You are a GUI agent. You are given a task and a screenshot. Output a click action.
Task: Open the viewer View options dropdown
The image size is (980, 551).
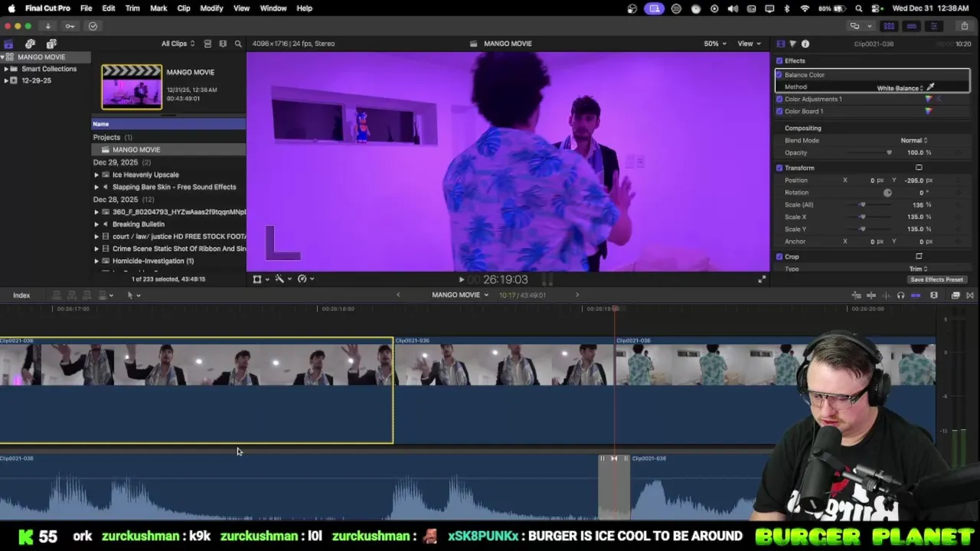point(748,44)
